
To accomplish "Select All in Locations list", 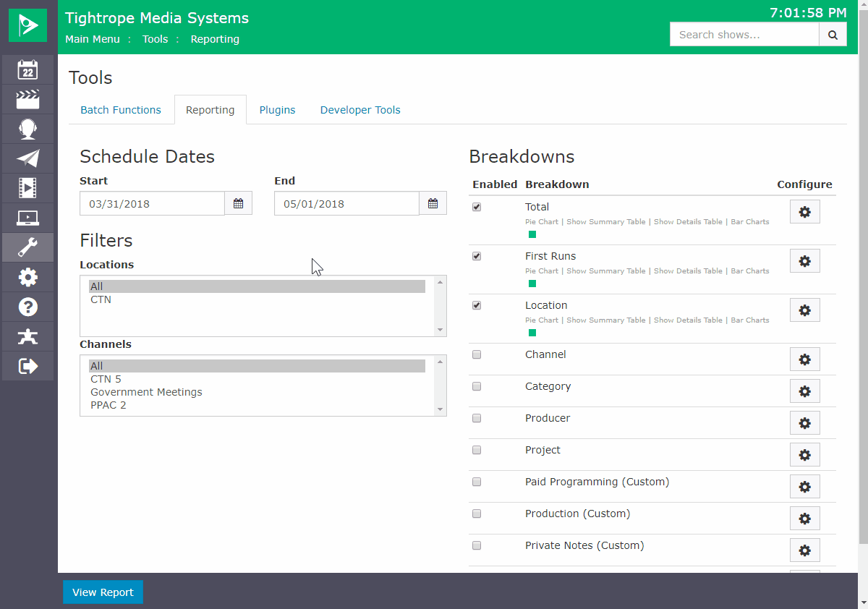I will click(x=258, y=286).
